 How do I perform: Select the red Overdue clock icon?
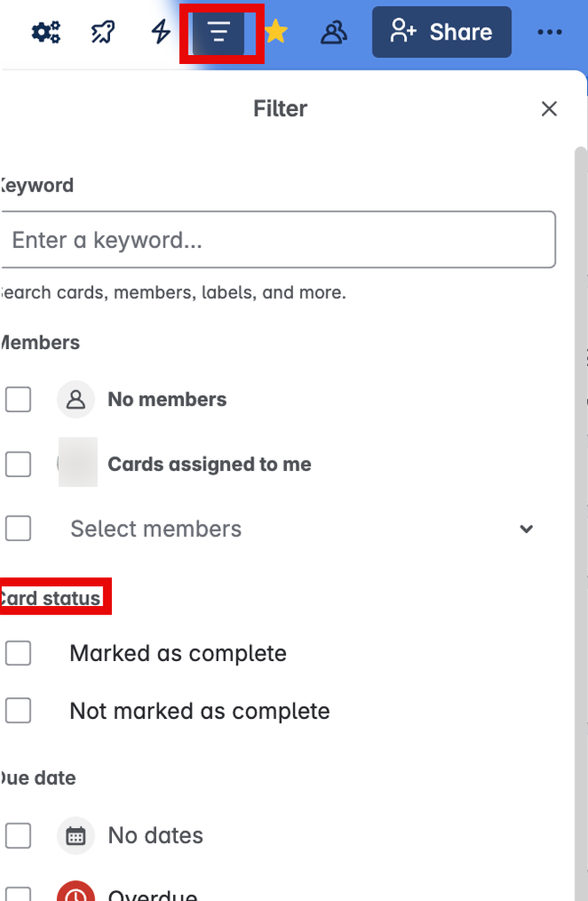click(x=76, y=895)
